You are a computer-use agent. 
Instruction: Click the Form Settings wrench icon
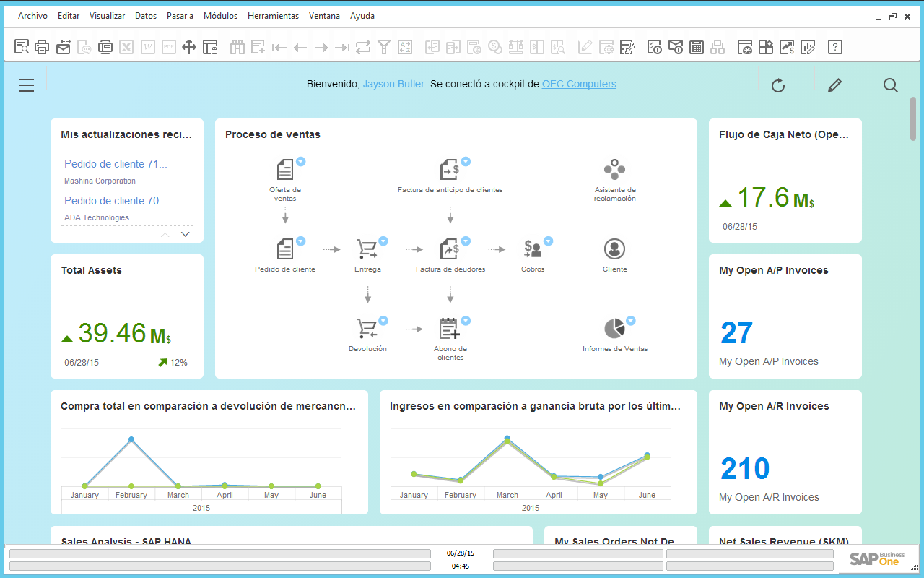point(627,47)
